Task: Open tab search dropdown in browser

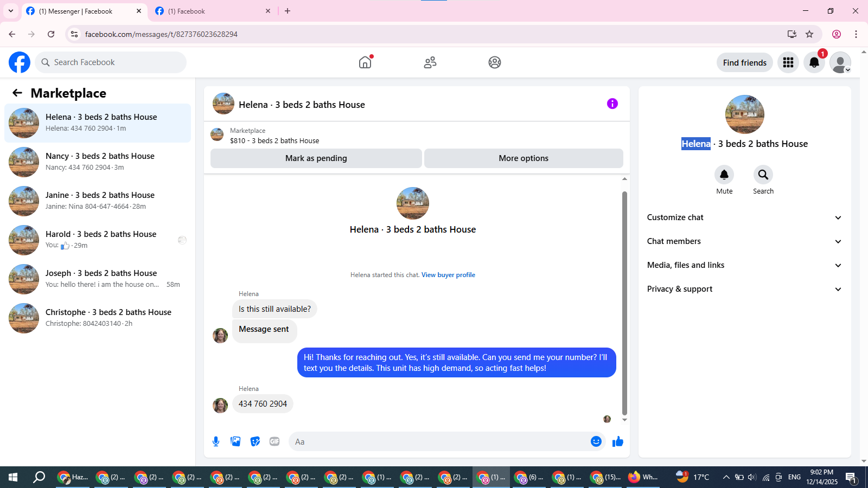Action: (11, 11)
